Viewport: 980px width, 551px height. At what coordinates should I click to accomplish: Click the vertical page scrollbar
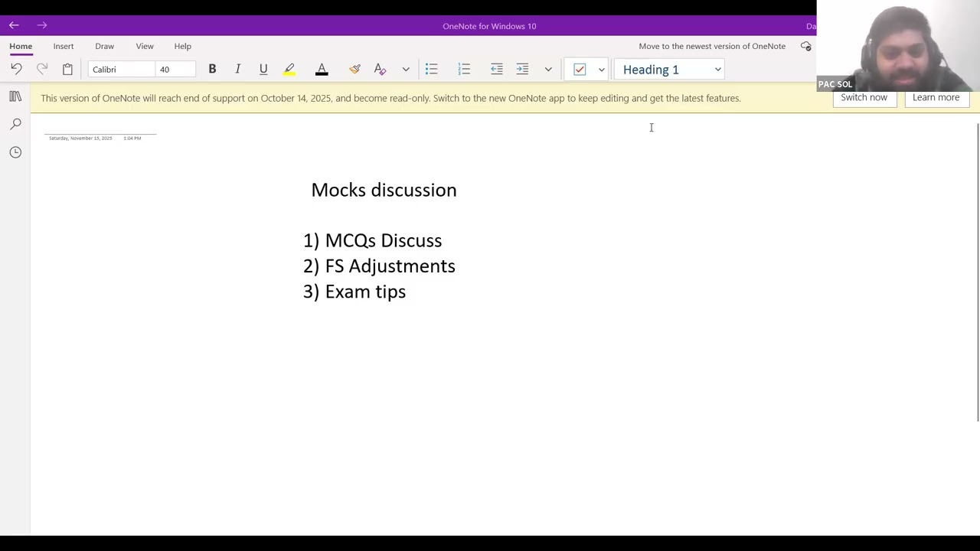point(977,272)
